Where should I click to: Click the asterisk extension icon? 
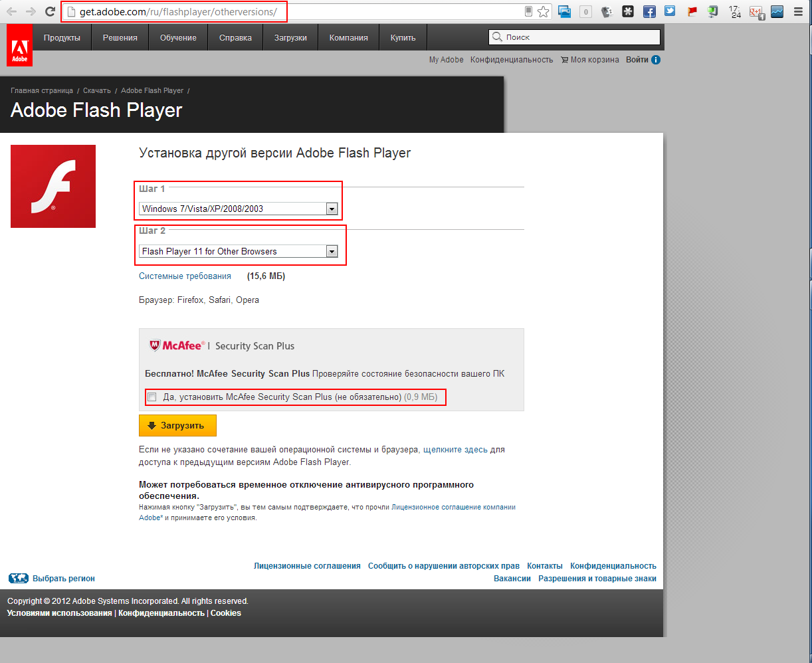[628, 11]
